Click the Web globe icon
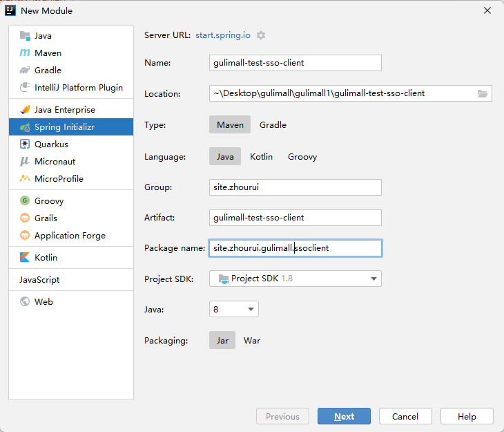Screen dimensions: 504x432 [25, 301]
